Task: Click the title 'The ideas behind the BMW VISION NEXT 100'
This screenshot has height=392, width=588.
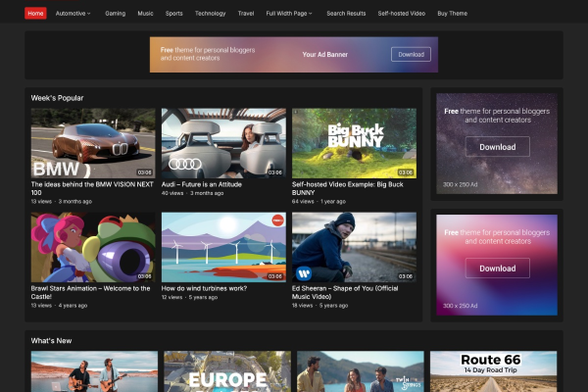Action: pos(92,188)
